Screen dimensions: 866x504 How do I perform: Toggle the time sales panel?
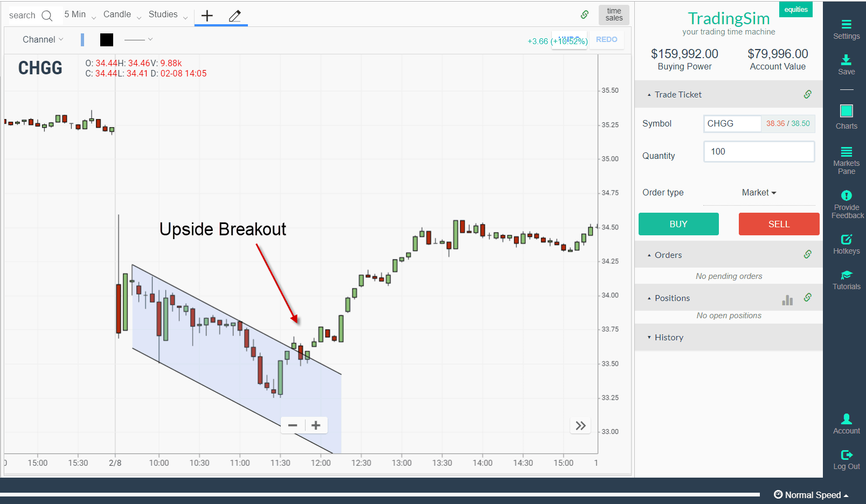coord(613,15)
